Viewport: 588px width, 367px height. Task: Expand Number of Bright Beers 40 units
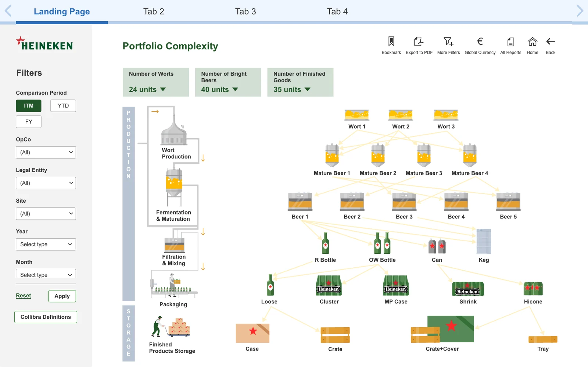click(228, 82)
